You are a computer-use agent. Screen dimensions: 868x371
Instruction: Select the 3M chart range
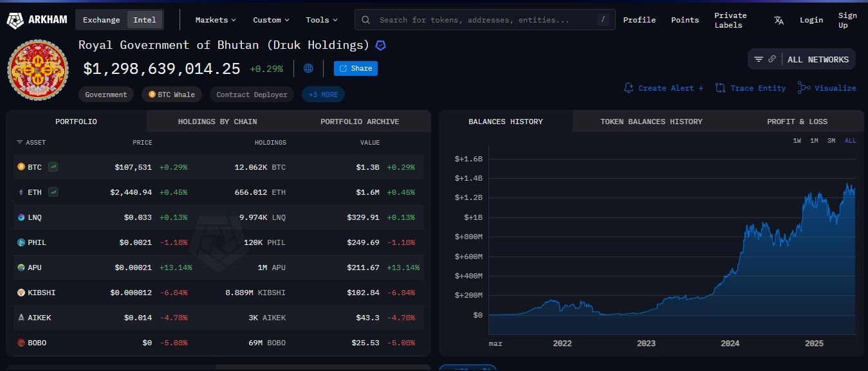[x=831, y=141]
